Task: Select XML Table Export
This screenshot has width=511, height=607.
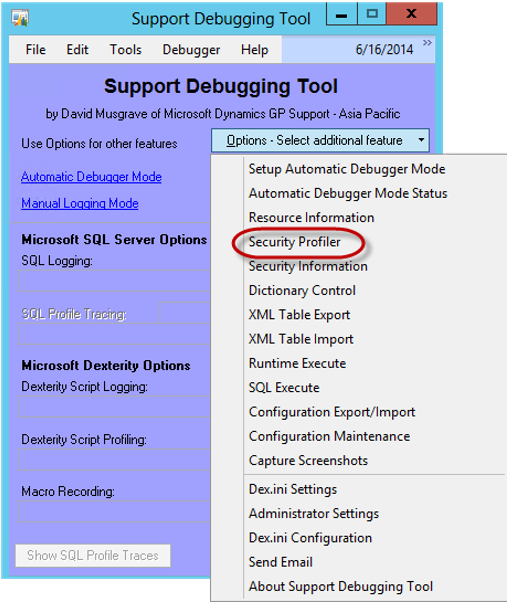Action: 299,315
